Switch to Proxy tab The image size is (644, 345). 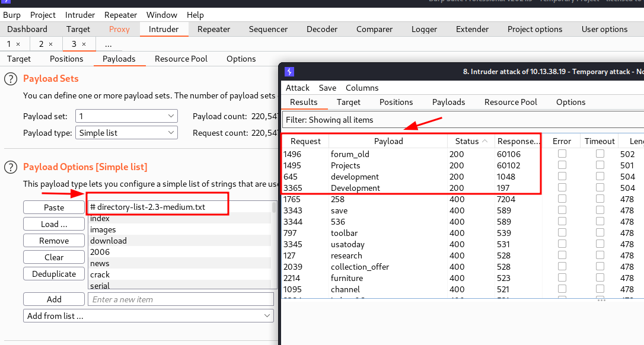tap(119, 29)
